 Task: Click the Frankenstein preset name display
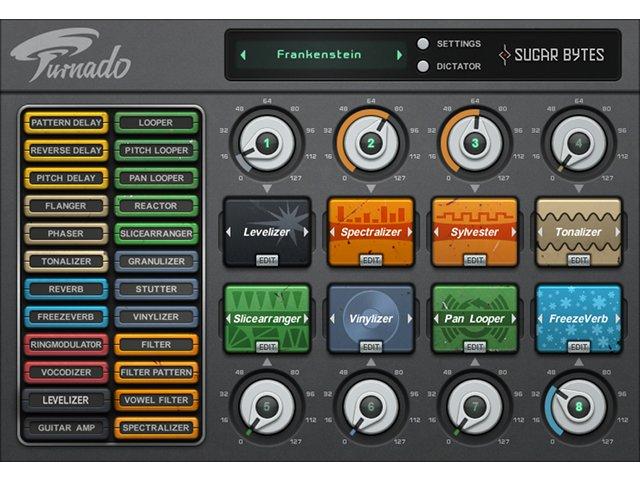pos(320,55)
